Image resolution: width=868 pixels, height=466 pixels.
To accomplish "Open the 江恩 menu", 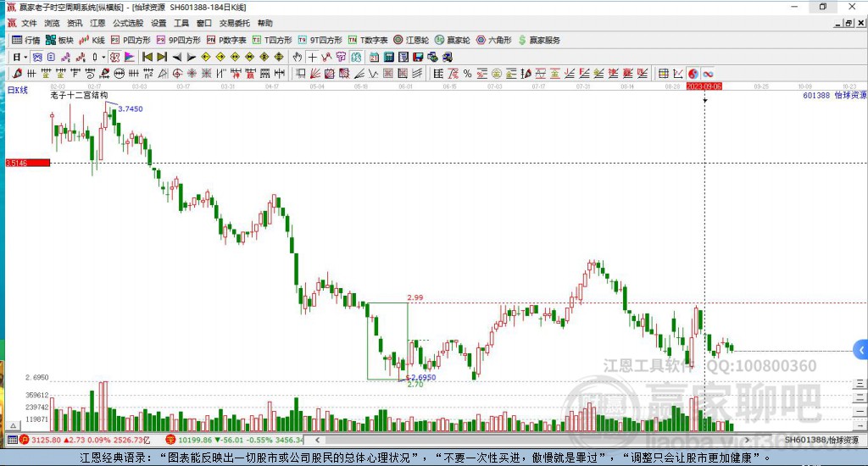I will [x=97, y=23].
